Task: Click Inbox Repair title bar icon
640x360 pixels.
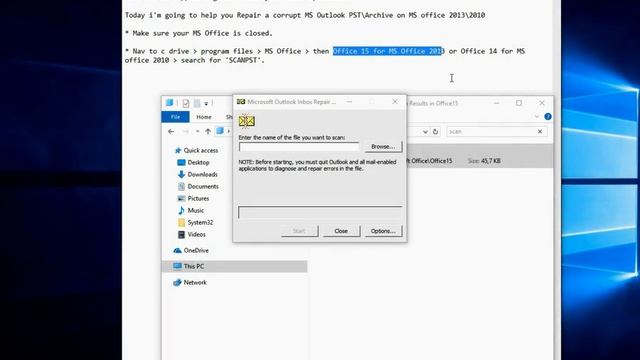Action: pyautogui.click(x=241, y=102)
